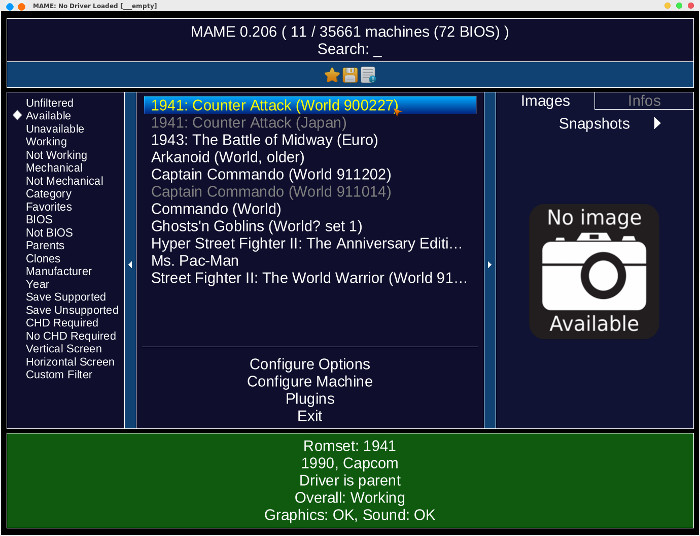Image resolution: width=700 pixels, height=536 pixels.
Task: Apply the Save Supported filter
Action: (66, 297)
